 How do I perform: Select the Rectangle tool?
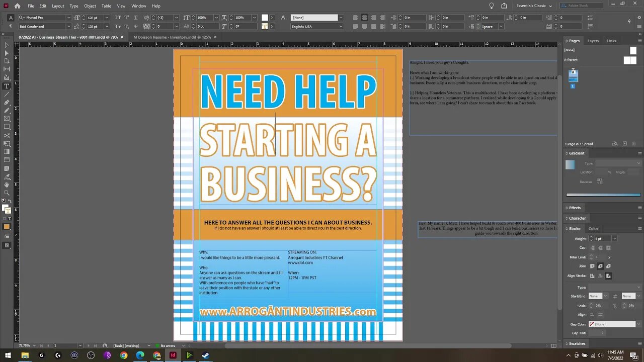coord(7,127)
